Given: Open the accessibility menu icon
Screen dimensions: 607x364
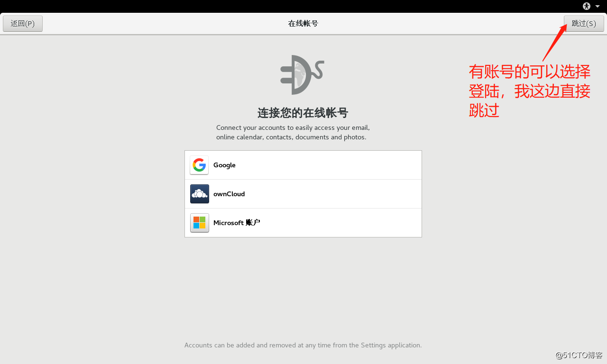Looking at the screenshot, I should [x=587, y=6].
